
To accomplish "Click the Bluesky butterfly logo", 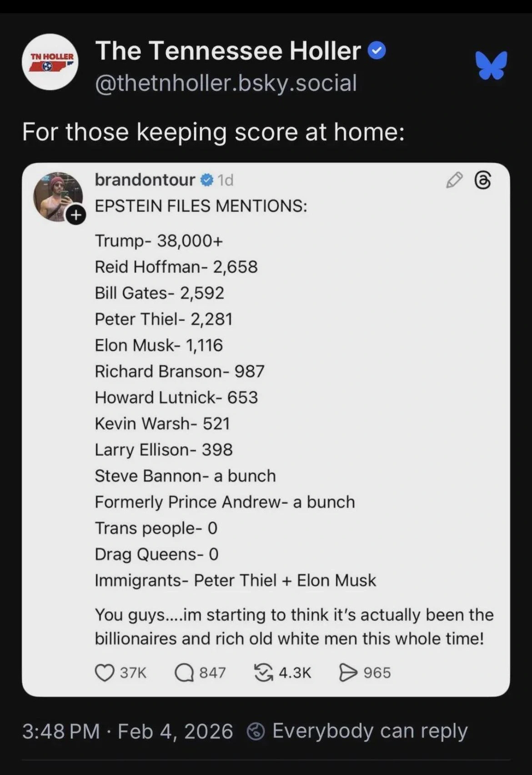I will [491, 65].
